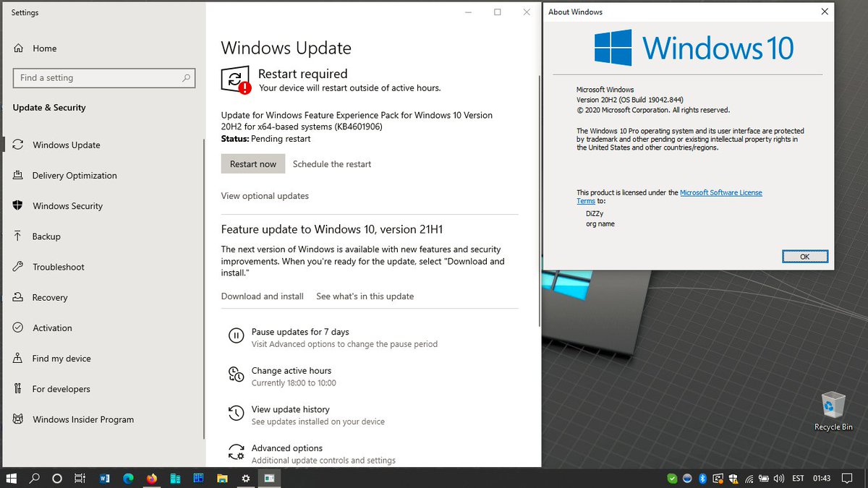This screenshot has height=488, width=868.
Task: Open Wi-Fi network tray icon
Action: coord(748,479)
